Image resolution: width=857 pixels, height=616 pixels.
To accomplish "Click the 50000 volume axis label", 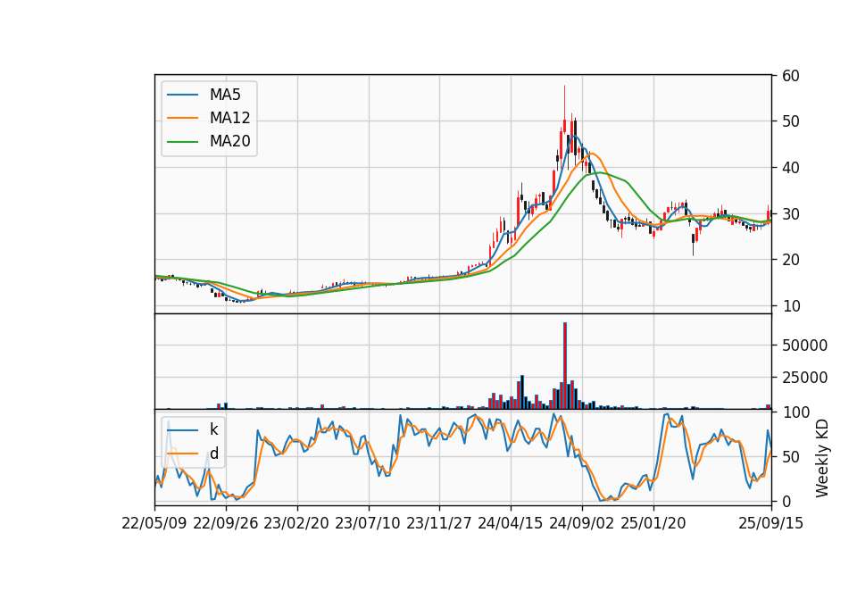I will point(804,345).
